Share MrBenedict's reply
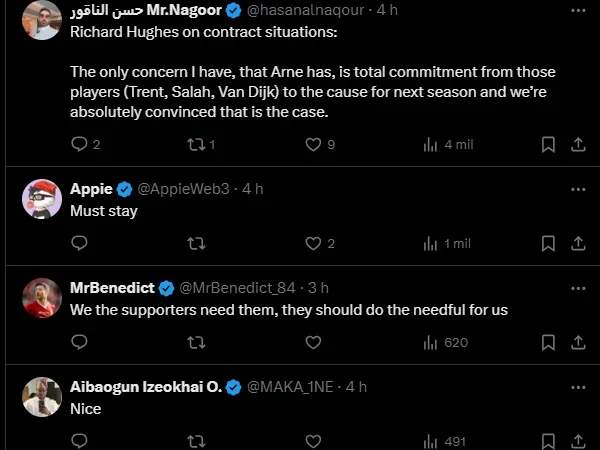Screen dimensions: 600x450 coord(577,342)
